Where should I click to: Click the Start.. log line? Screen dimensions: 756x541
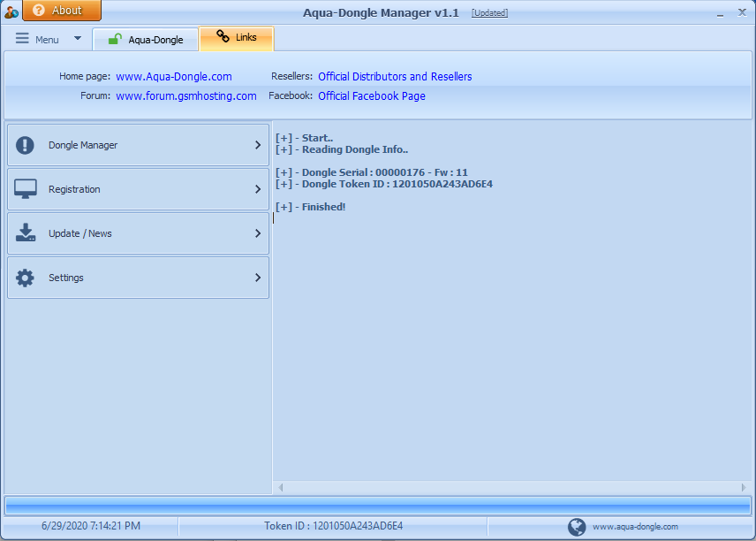click(304, 138)
